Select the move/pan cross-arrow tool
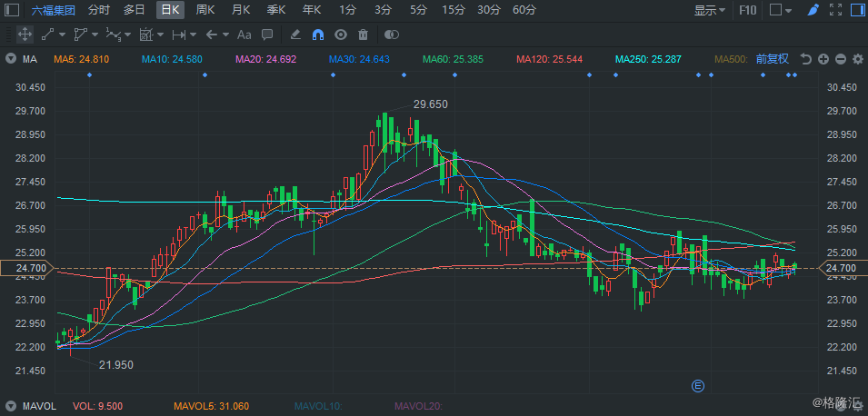This screenshot has width=868, height=416. click(25, 35)
